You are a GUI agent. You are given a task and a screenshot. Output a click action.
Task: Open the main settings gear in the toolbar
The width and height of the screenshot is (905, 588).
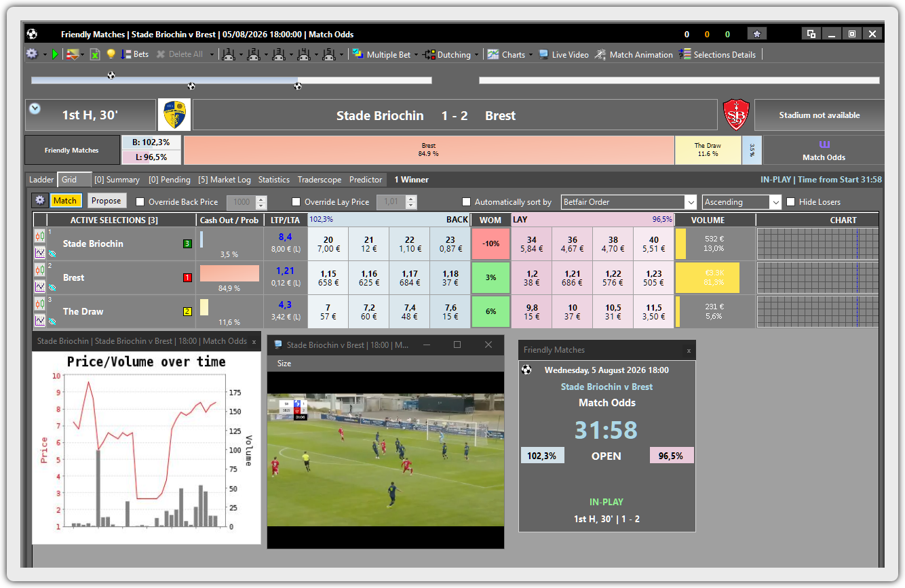coord(31,54)
